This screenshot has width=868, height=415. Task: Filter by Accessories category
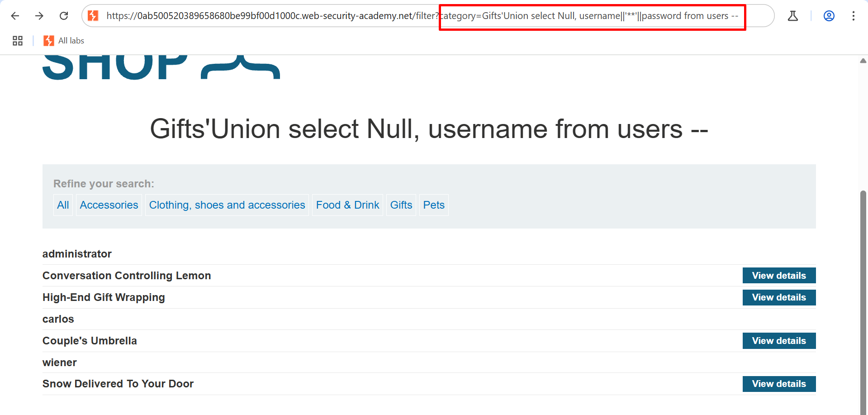click(x=109, y=205)
